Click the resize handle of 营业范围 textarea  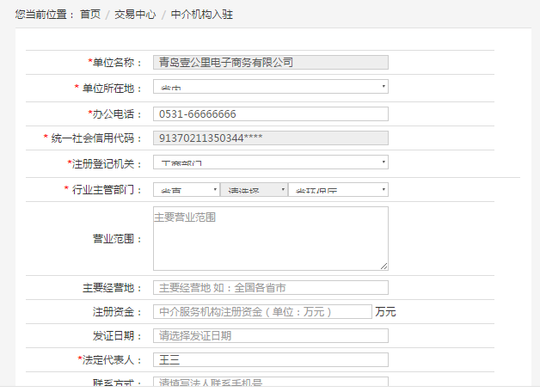[384, 266]
